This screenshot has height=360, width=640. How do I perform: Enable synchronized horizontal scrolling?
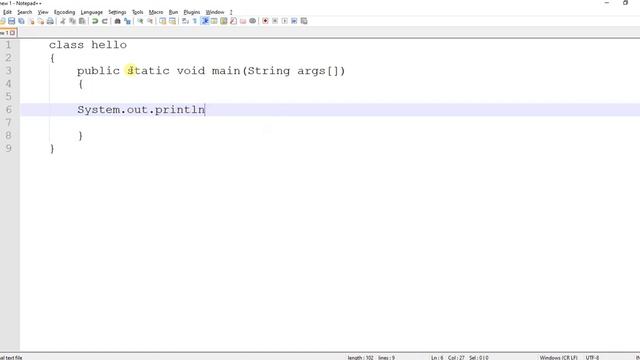172,21
